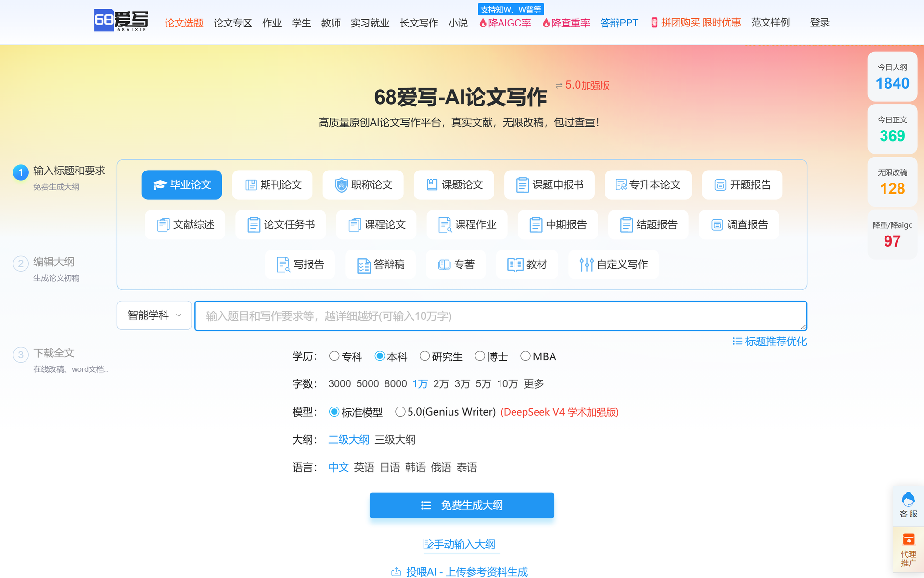This screenshot has height=578, width=924.
Task: Click the 写报告 document icon
Action: point(283,264)
